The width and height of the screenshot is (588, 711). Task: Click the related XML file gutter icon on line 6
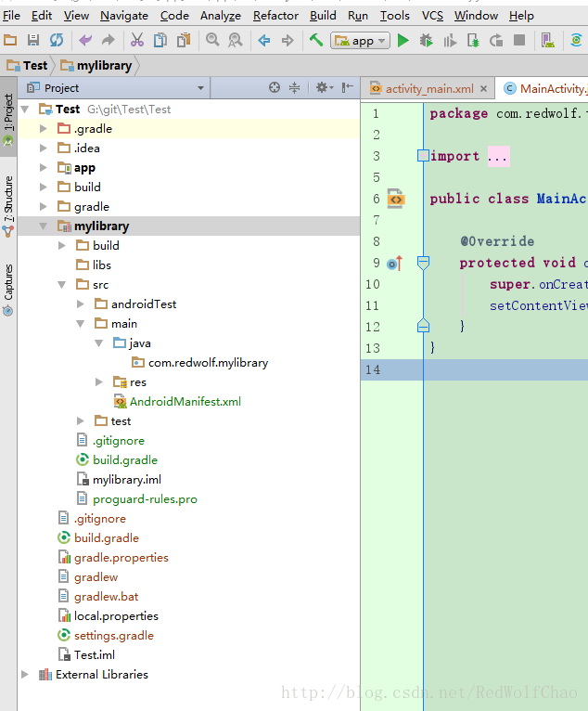point(395,199)
